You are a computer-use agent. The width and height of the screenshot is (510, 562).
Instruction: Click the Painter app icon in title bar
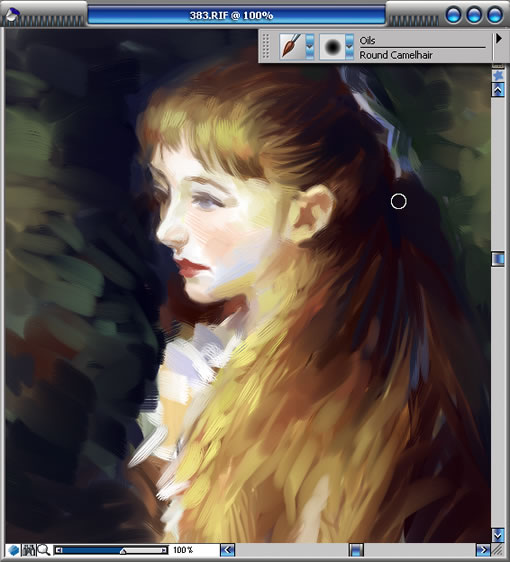(x=13, y=15)
